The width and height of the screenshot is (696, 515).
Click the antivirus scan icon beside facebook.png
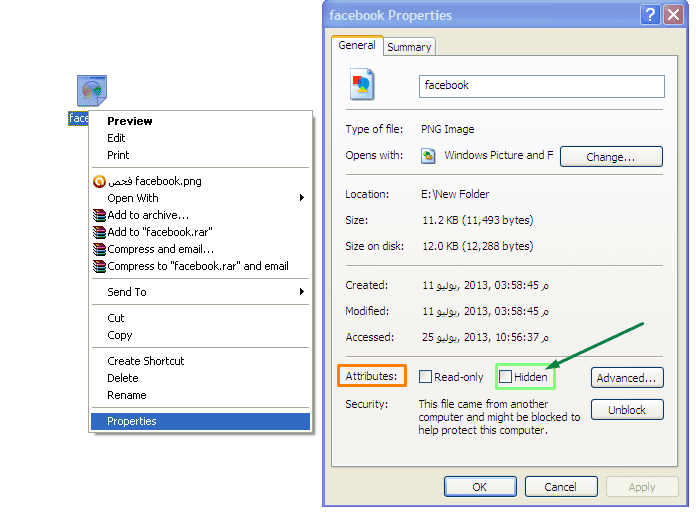click(99, 181)
